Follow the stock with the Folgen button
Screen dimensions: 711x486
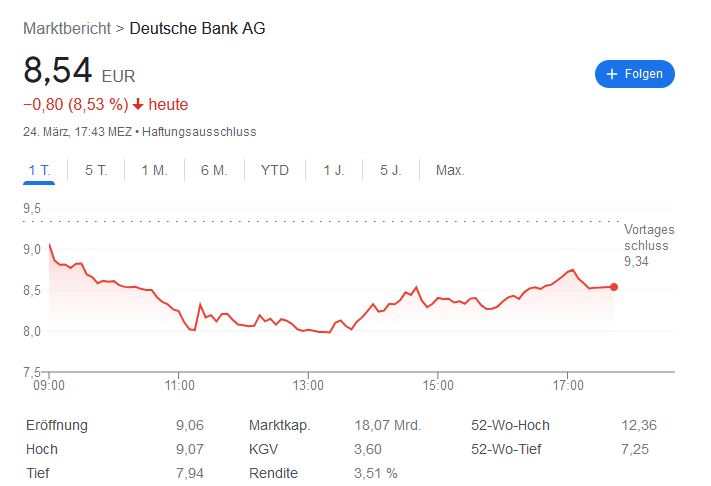tap(635, 74)
